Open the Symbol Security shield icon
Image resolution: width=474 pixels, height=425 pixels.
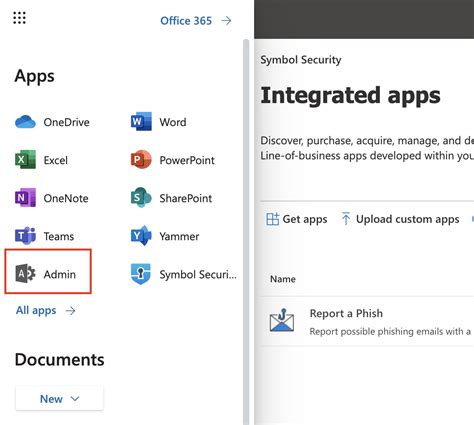point(141,274)
